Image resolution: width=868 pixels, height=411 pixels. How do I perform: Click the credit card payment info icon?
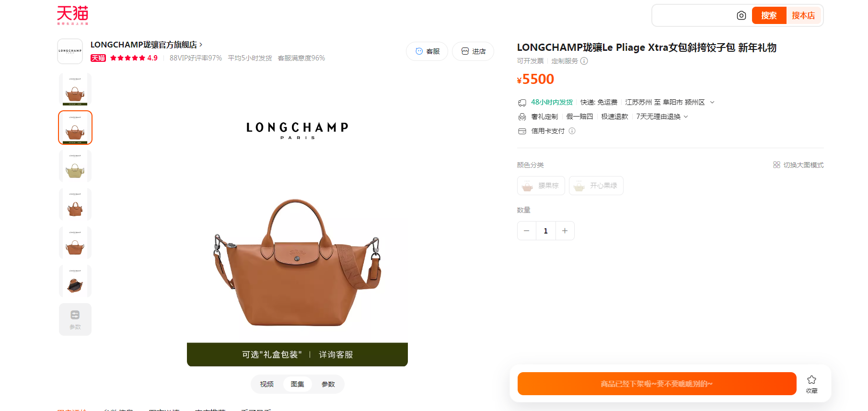click(572, 131)
